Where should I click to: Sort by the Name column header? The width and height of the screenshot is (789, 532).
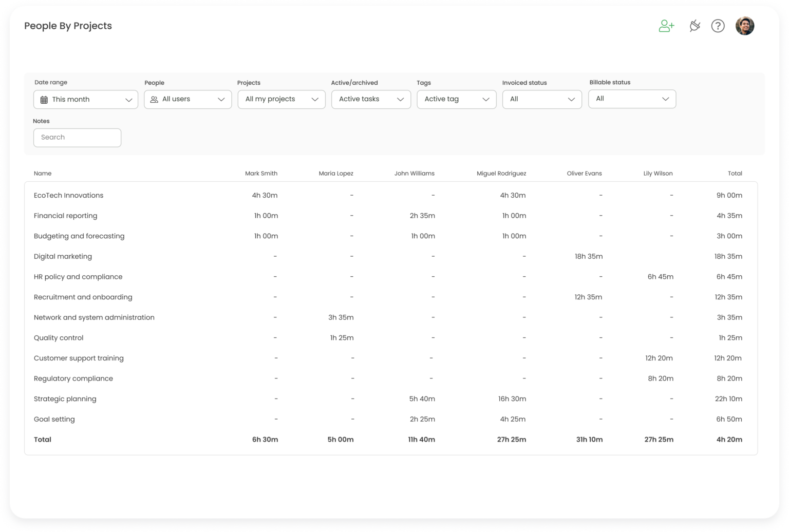43,173
